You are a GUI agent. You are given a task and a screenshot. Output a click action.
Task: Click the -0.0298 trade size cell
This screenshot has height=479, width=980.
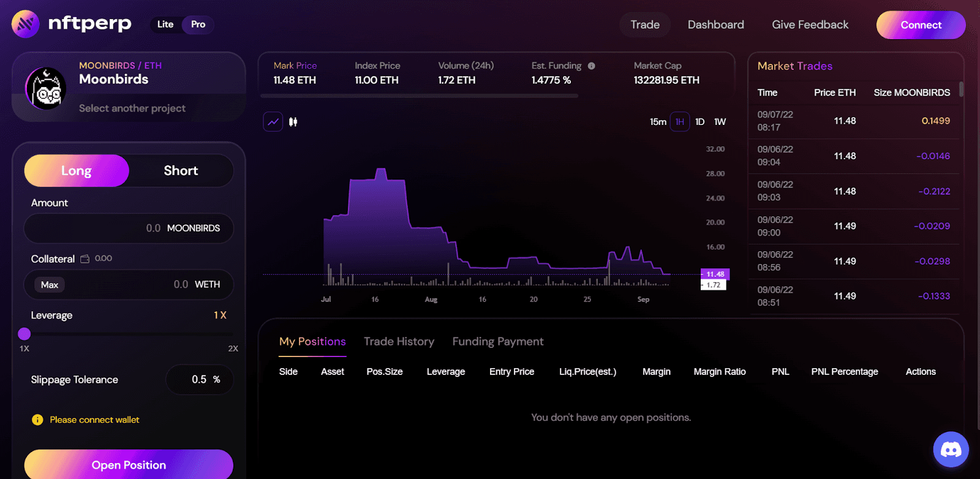(932, 262)
